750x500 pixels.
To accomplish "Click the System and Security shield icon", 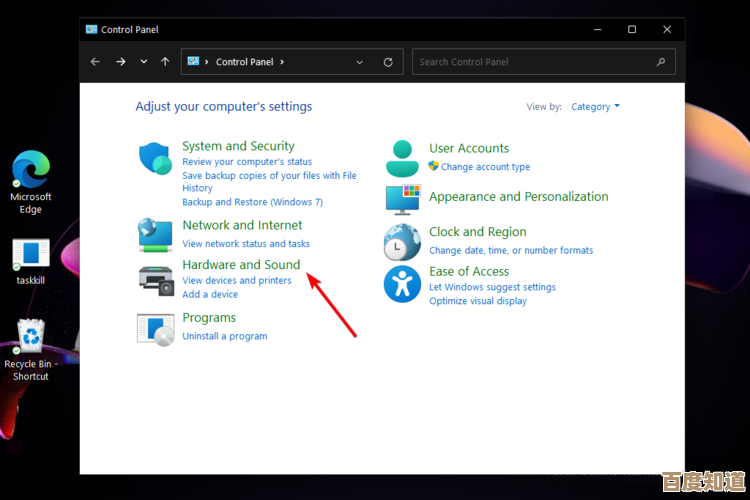I will (x=155, y=157).
